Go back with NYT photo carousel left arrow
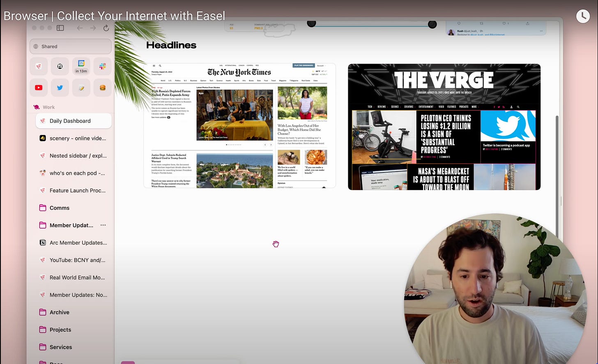 pyautogui.click(x=265, y=144)
